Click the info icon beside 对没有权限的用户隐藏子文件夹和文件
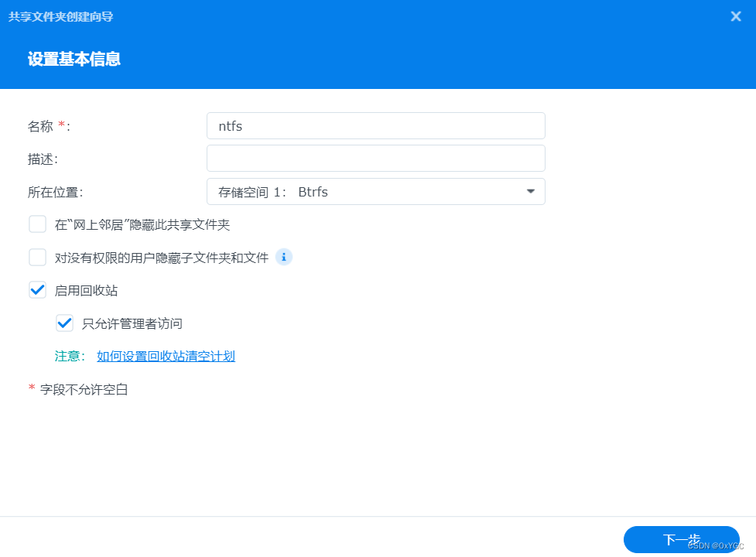Viewport: 756px width, 557px height. [x=284, y=257]
